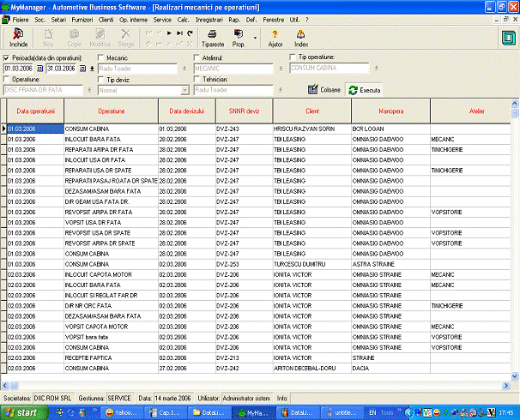
Task: Click Start button in taskbar
Action: pyautogui.click(x=21, y=412)
